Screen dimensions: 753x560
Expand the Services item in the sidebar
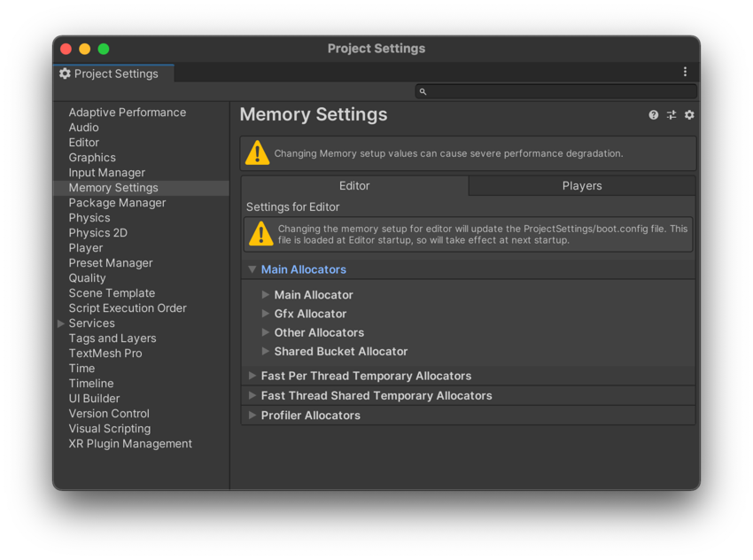pos(60,323)
